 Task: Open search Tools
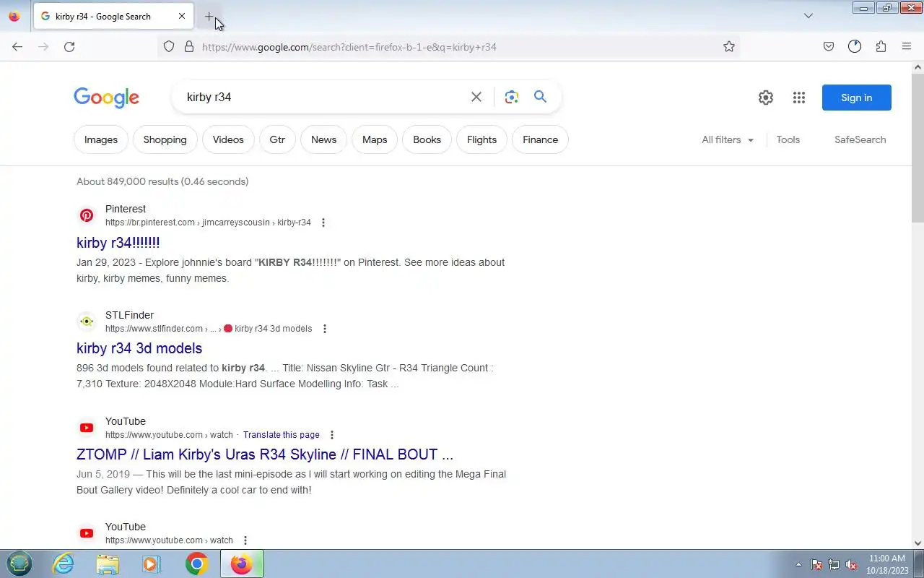pyautogui.click(x=788, y=139)
